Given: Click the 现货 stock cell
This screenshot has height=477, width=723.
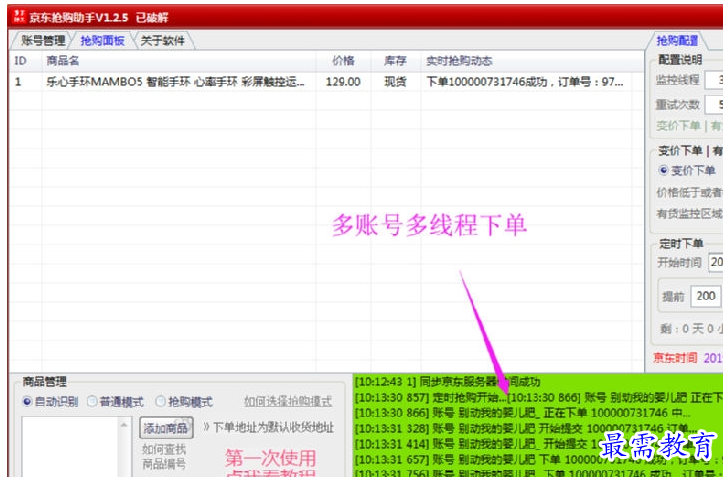Looking at the screenshot, I should pos(395,82).
